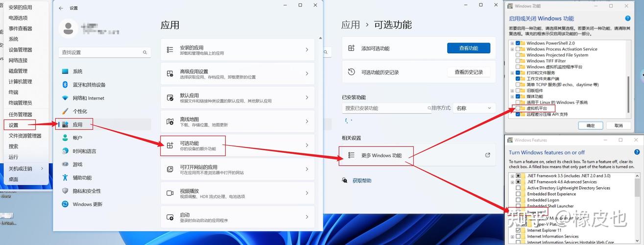Select 任务管理器 in the context menu

pos(25,114)
